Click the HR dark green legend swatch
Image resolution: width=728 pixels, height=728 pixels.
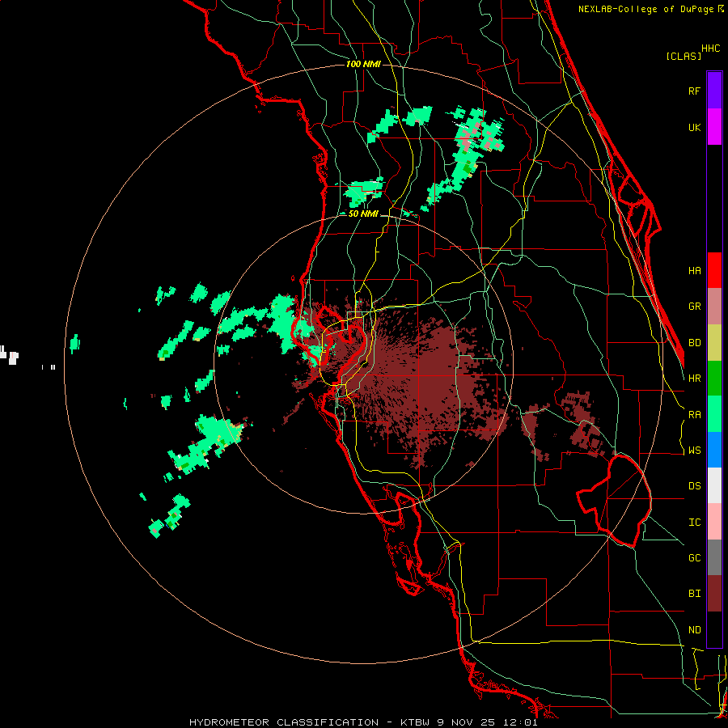pyautogui.click(x=714, y=379)
